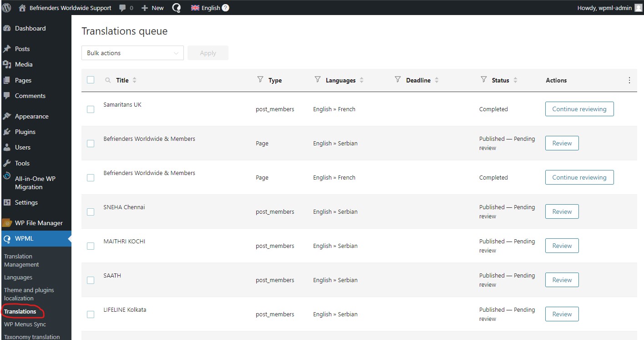Check the SNEHA Chennai row checkbox
The image size is (644, 340).
pos(91,212)
